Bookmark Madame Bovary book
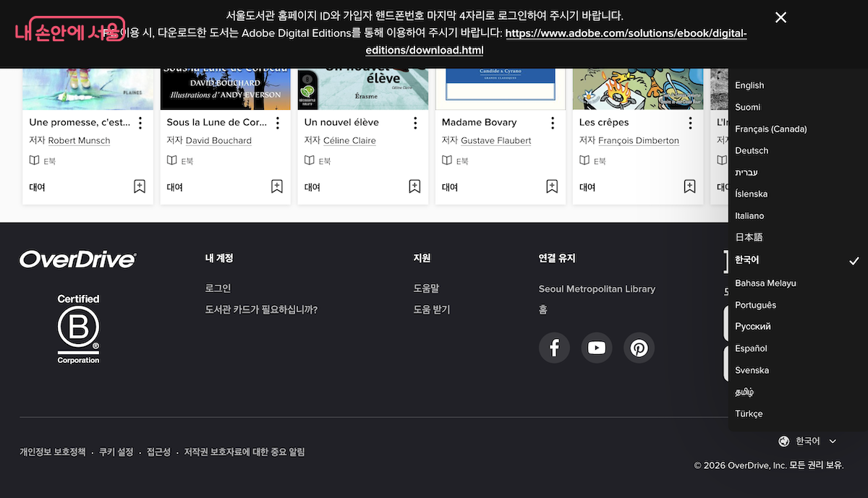This screenshot has width=868, height=498. point(552,186)
